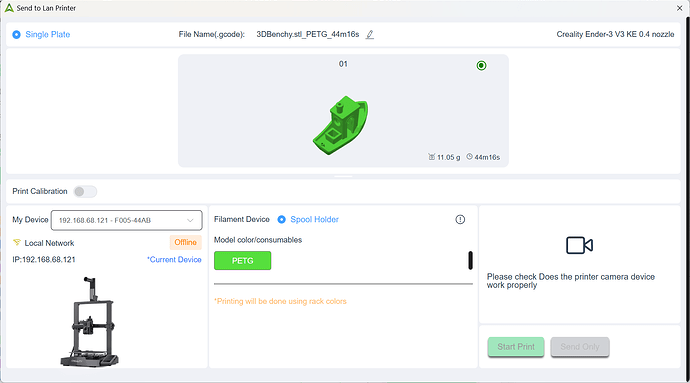
Task: Click the filament weight icon by 11.05 g
Action: [x=431, y=157]
